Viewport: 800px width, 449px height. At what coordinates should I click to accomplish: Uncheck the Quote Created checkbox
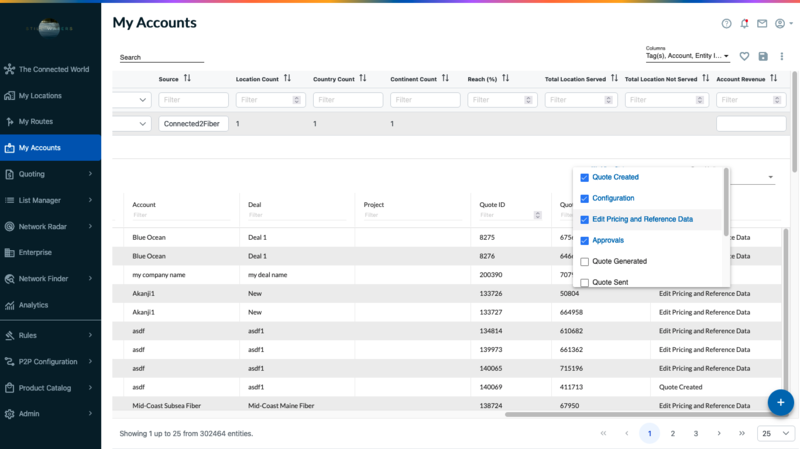(585, 177)
